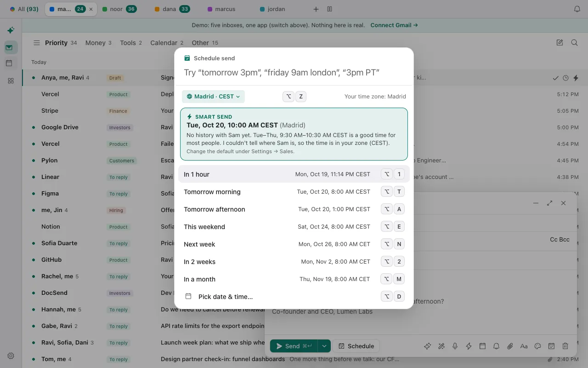
Task: Select the 'Next week' schedule option
Action: (x=294, y=244)
